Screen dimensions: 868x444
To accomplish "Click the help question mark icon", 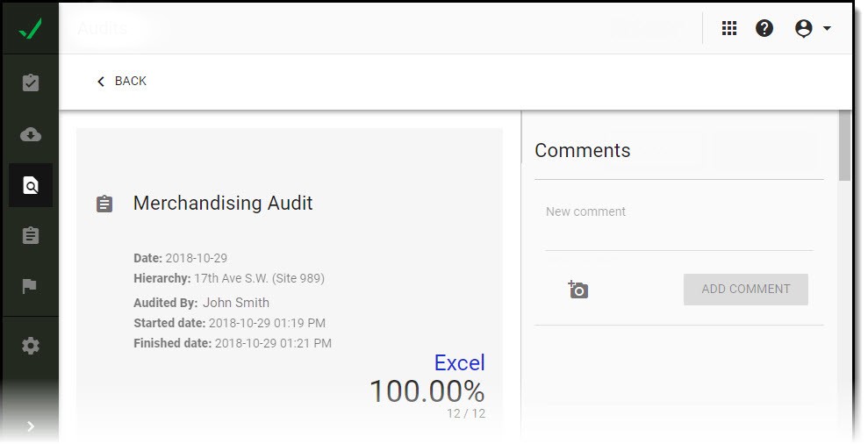I will 764,29.
